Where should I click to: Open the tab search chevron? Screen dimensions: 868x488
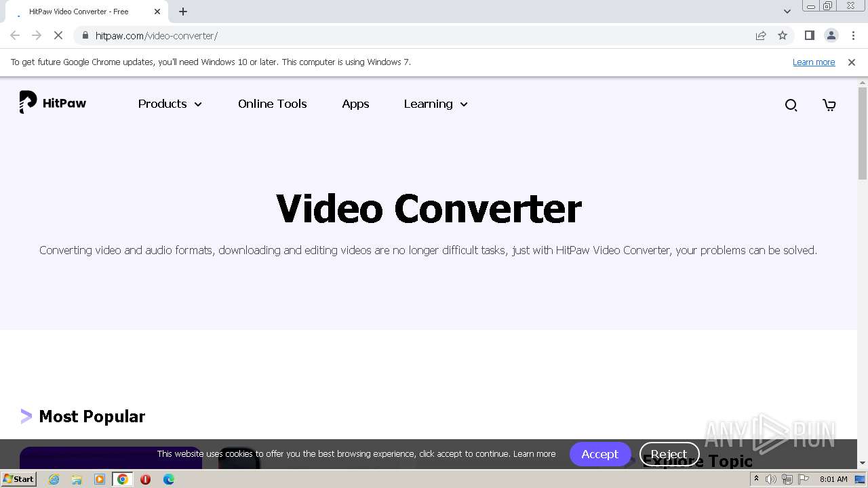(787, 12)
